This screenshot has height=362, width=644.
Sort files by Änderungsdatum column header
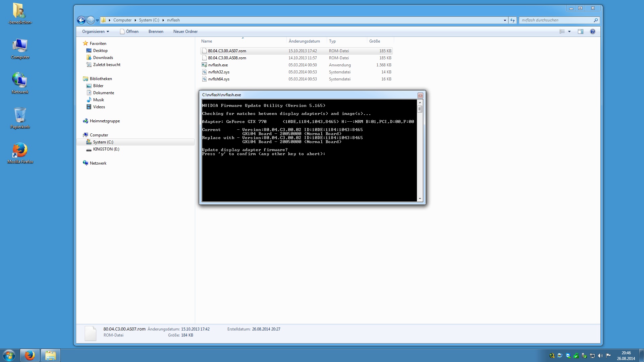pos(304,41)
